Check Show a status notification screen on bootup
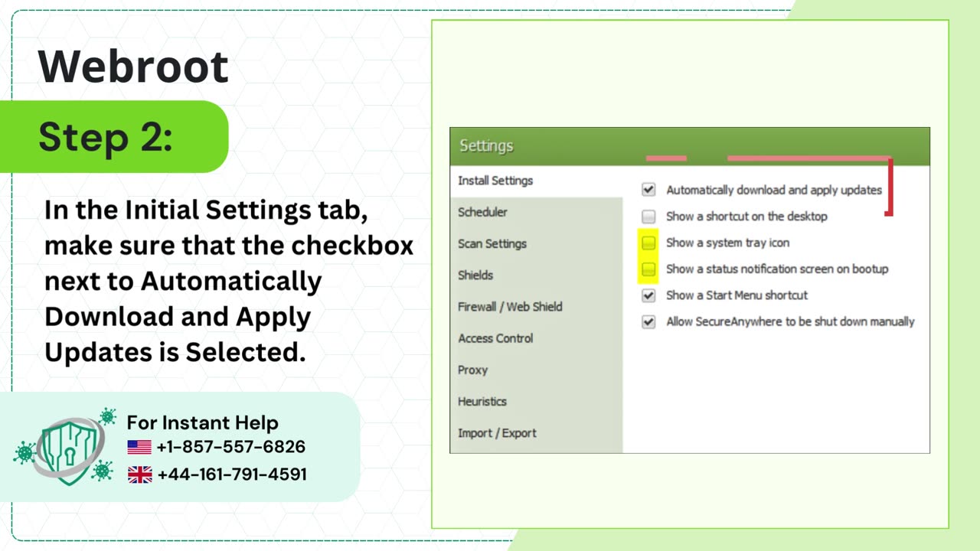This screenshot has height=551, width=980. (648, 269)
